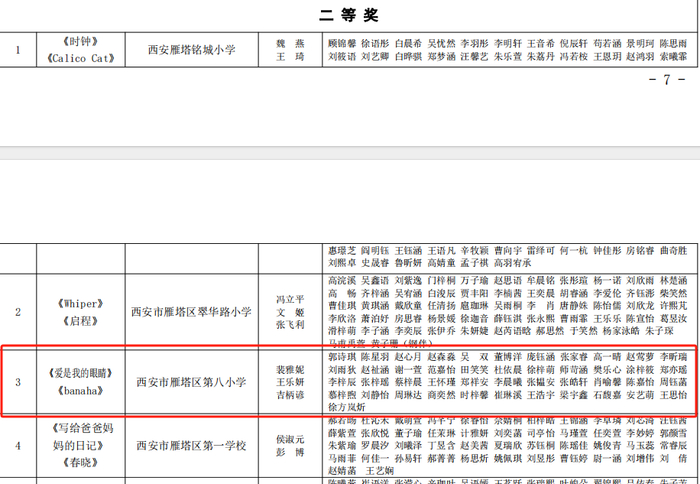
Task: Click student name 郭诗琪
Action: 342,357
